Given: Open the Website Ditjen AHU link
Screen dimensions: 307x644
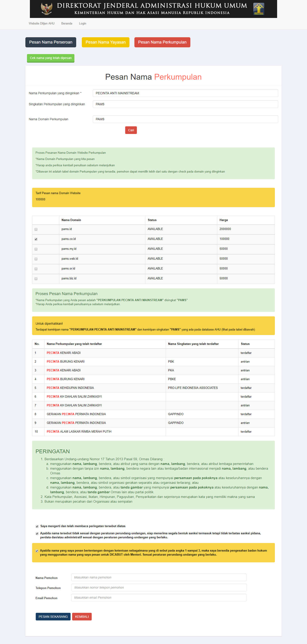Looking at the screenshot, I should click(x=42, y=24).
